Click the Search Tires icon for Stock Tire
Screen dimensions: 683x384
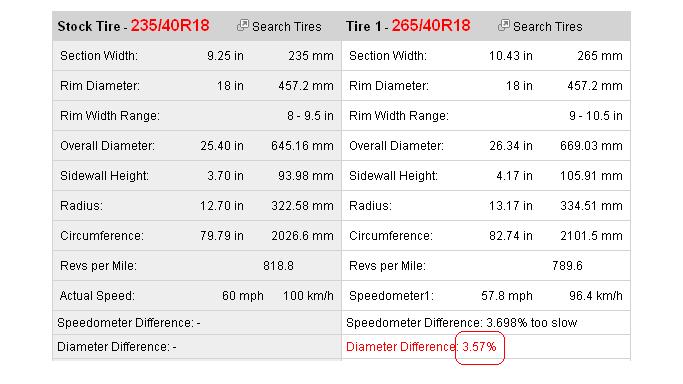(x=243, y=25)
